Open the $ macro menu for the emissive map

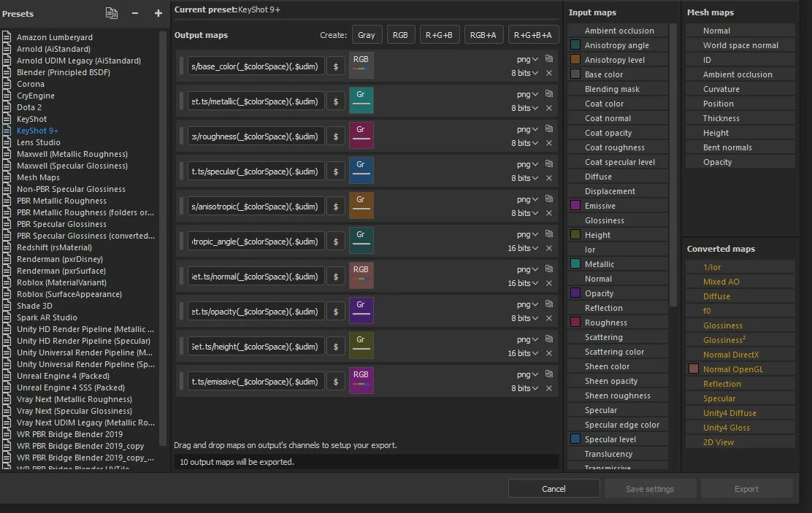[336, 382]
